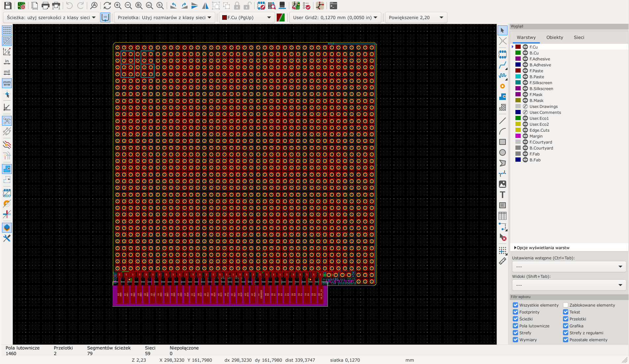This screenshot has height=364, width=629.
Task: Expand Opcje wyświetlania warstw section
Action: pyautogui.click(x=542, y=248)
